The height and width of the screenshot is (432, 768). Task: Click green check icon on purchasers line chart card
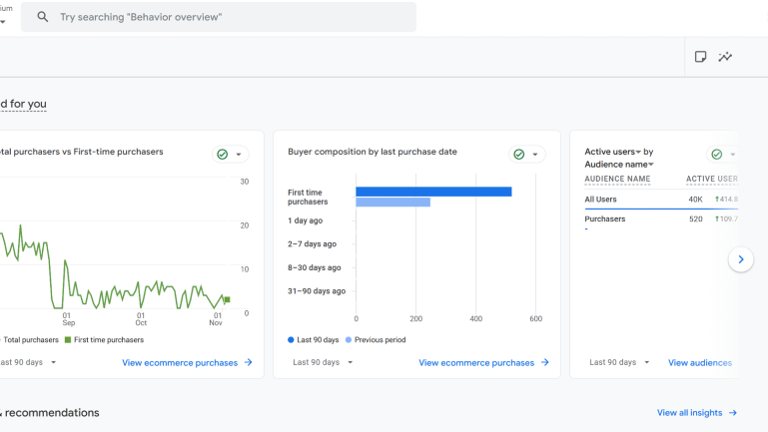(x=222, y=154)
